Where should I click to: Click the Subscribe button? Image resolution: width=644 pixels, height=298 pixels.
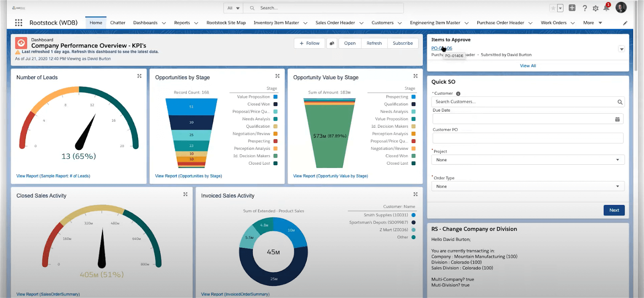tap(403, 43)
